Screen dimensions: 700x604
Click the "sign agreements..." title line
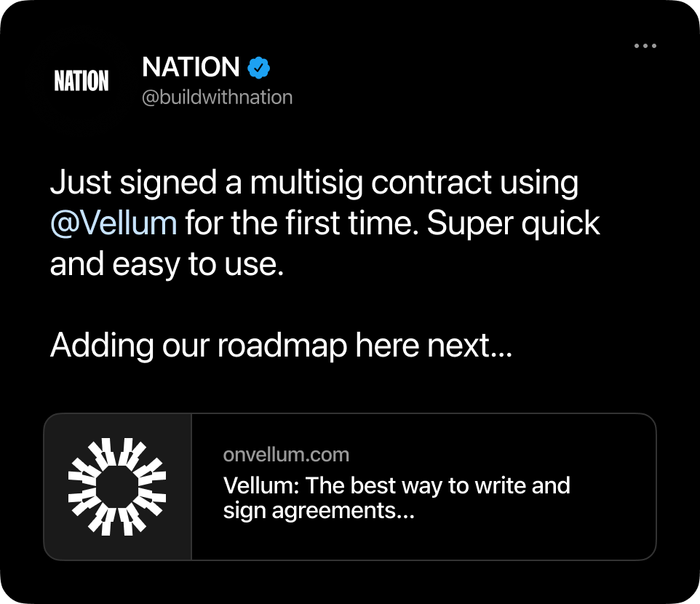319,511
